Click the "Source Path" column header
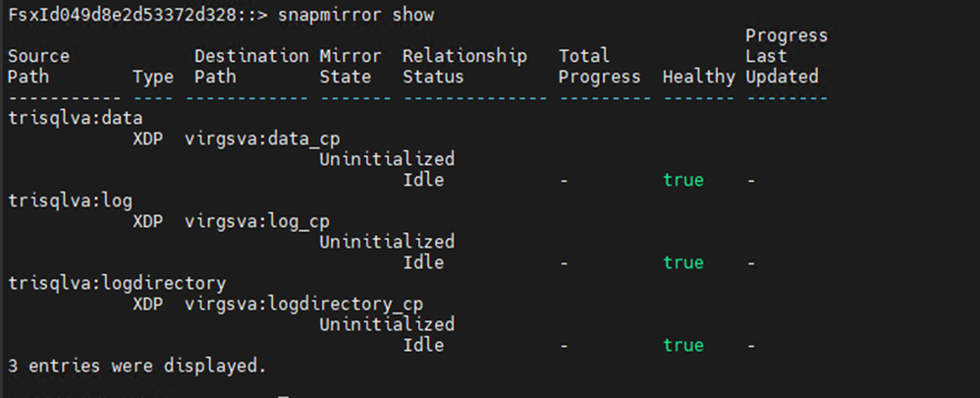 (x=38, y=66)
